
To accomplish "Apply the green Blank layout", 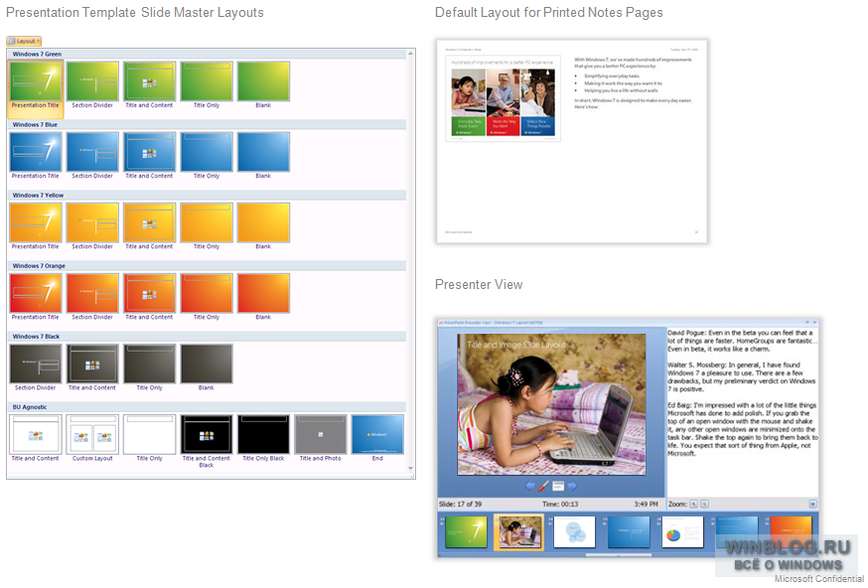I will (x=263, y=84).
